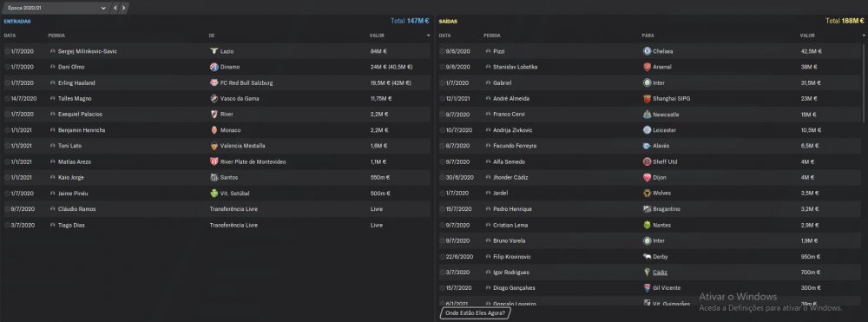Click FC Red Bull Salzburg badge
The width and height of the screenshot is (868, 322).
coord(214,82)
